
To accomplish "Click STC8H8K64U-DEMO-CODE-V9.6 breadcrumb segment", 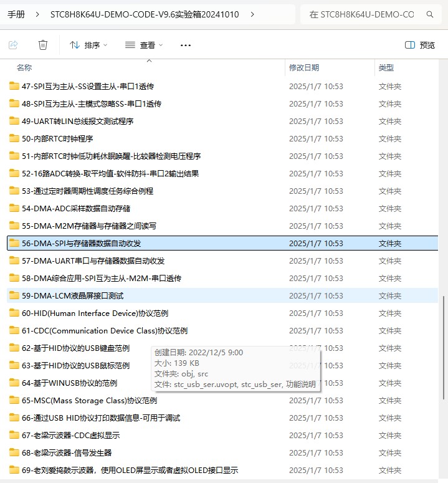I will click(145, 14).
